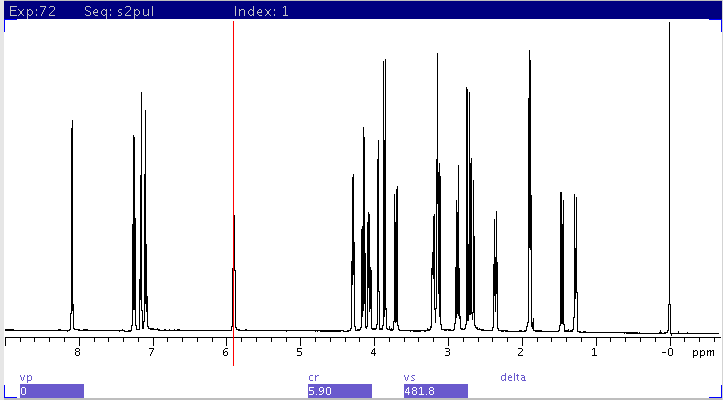Viewport: 723px width, 400px height.
Task: Click the delta label
Action: (513, 377)
